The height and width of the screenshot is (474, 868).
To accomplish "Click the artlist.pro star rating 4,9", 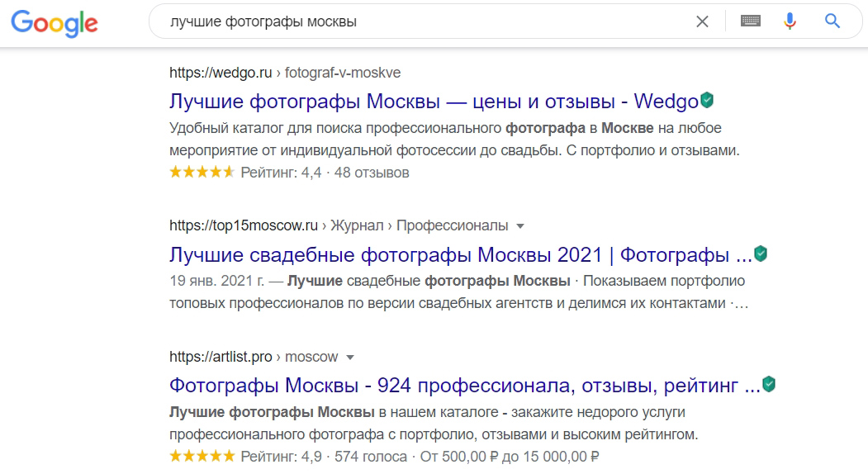I will pyautogui.click(x=202, y=456).
